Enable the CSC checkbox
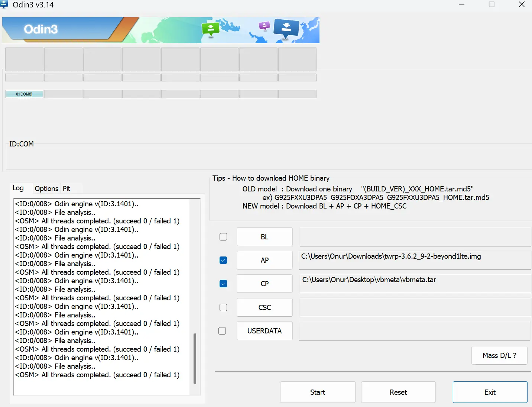The height and width of the screenshot is (407, 532). tap(223, 307)
